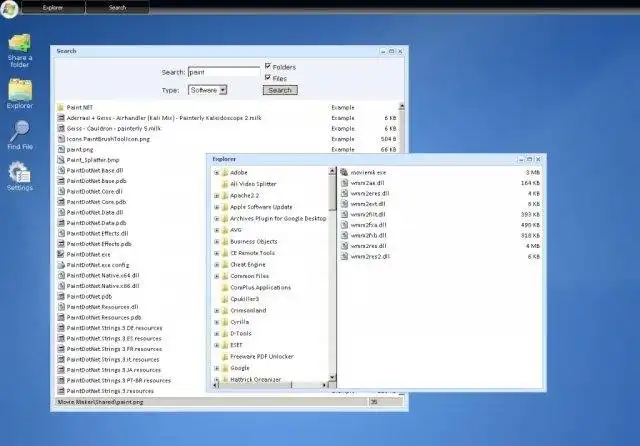This screenshot has height=446, width=640.
Task: Click moviemk.exe file icon
Action: pos(344,172)
